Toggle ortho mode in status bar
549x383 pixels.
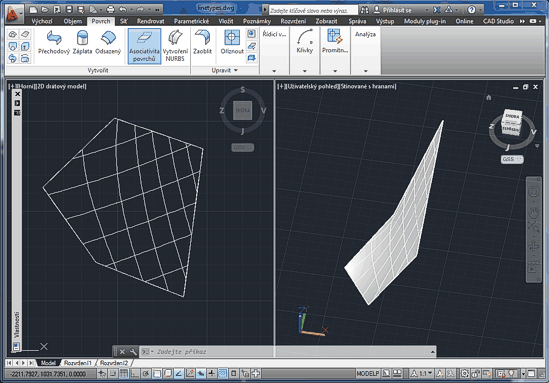click(x=134, y=374)
